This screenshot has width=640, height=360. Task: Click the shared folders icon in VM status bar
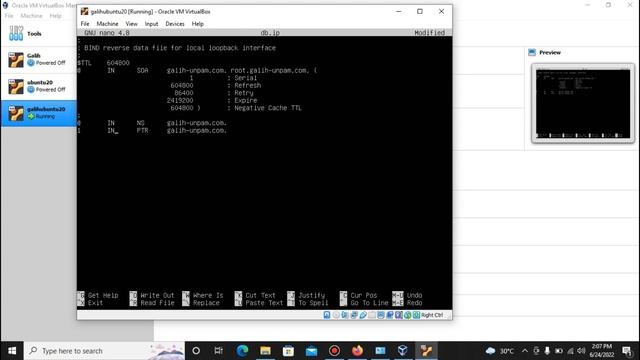(372, 315)
